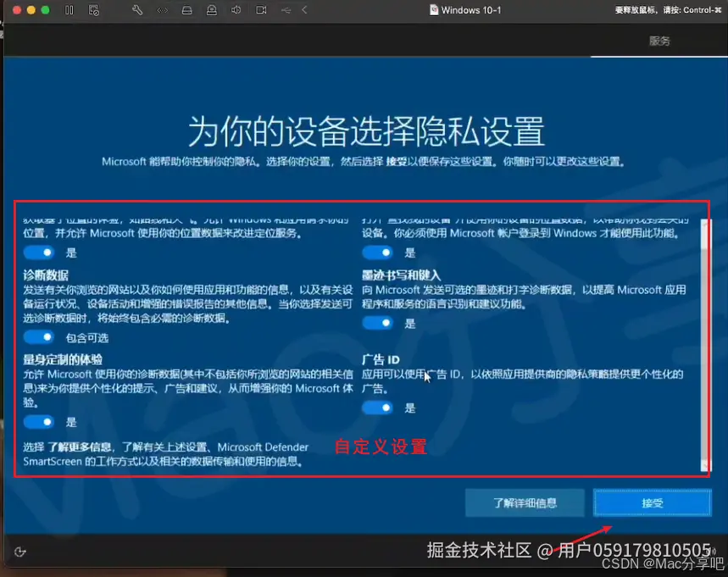
Task: Toggle the 墨迹书写和键入 switch
Action: 377,322
